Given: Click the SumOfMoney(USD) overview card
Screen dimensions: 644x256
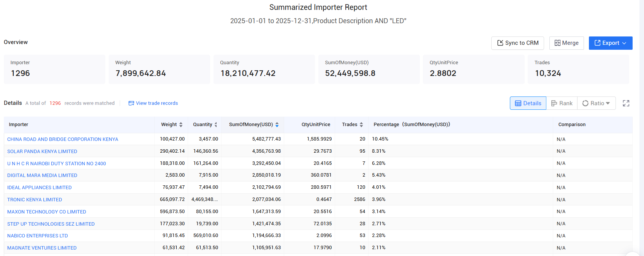Looking at the screenshot, I should pyautogui.click(x=369, y=69).
